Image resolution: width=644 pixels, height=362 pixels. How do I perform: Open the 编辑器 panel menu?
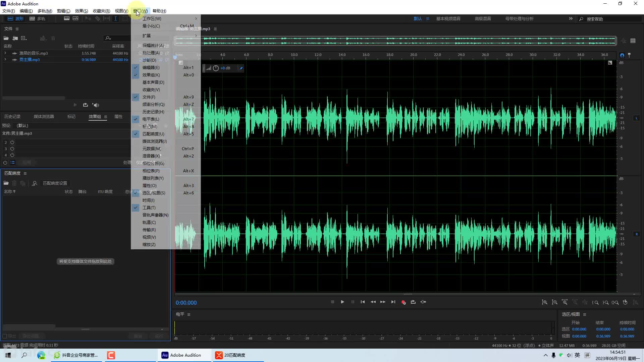[x=215, y=29]
